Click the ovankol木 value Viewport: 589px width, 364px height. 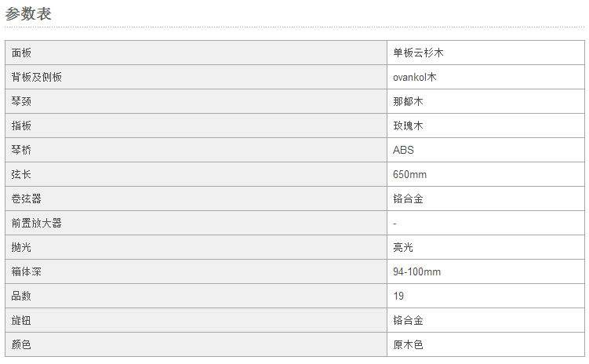[x=415, y=77]
